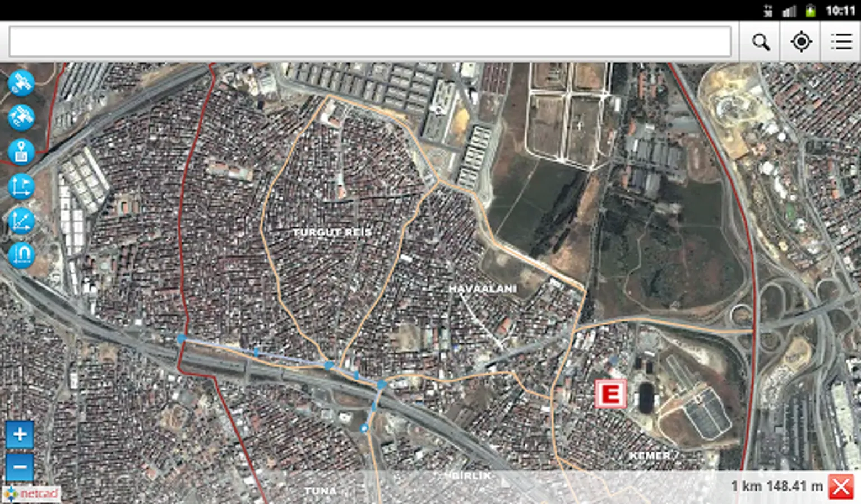
Task: Close the measurement with red X
Action: pyautogui.click(x=841, y=487)
